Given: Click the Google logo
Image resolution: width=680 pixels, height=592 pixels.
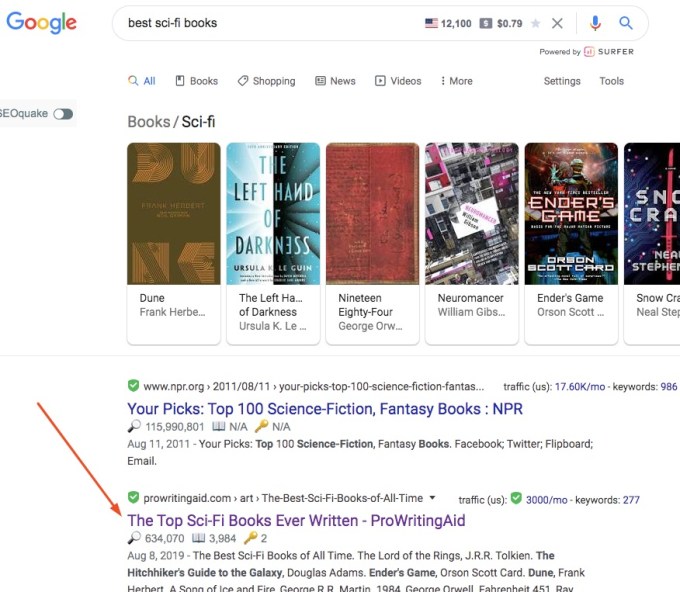Looking at the screenshot, I should pos(41,23).
